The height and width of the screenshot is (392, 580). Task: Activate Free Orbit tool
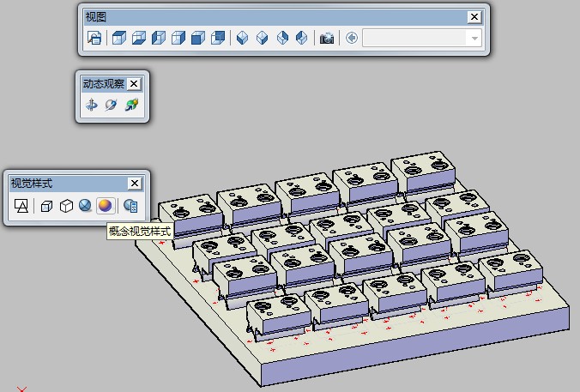point(111,105)
